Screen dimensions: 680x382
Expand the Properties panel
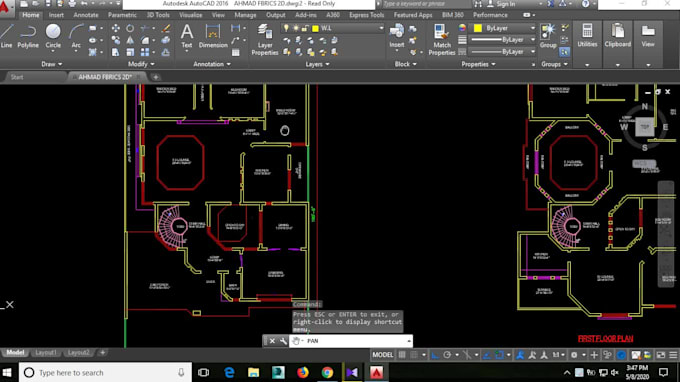point(478,64)
